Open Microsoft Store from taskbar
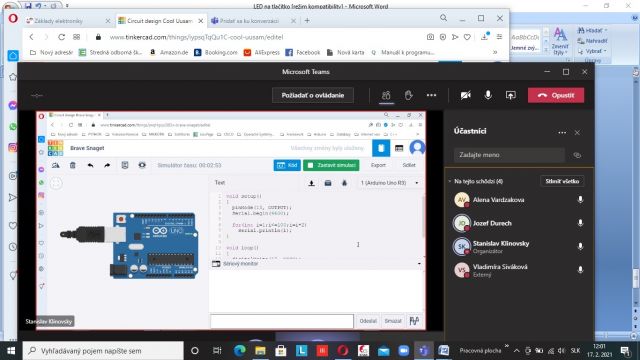Viewport: 640px width, 360px height. [281, 351]
